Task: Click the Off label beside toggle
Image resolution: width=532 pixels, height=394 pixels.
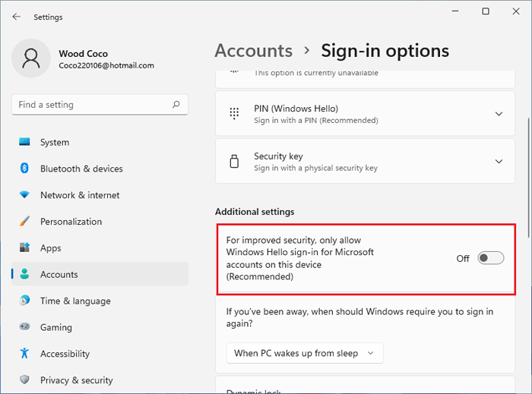Action: click(463, 258)
